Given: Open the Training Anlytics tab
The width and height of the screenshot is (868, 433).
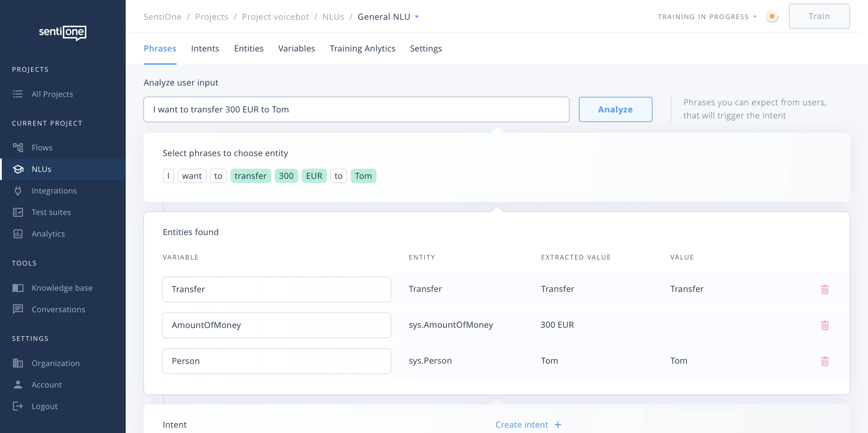Looking at the screenshot, I should (362, 48).
